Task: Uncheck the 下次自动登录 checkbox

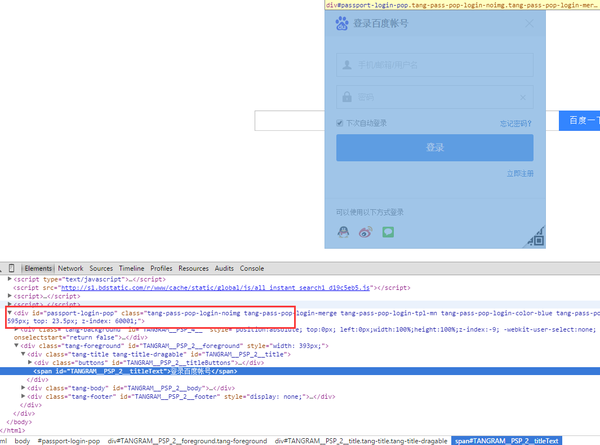Action: tap(339, 123)
